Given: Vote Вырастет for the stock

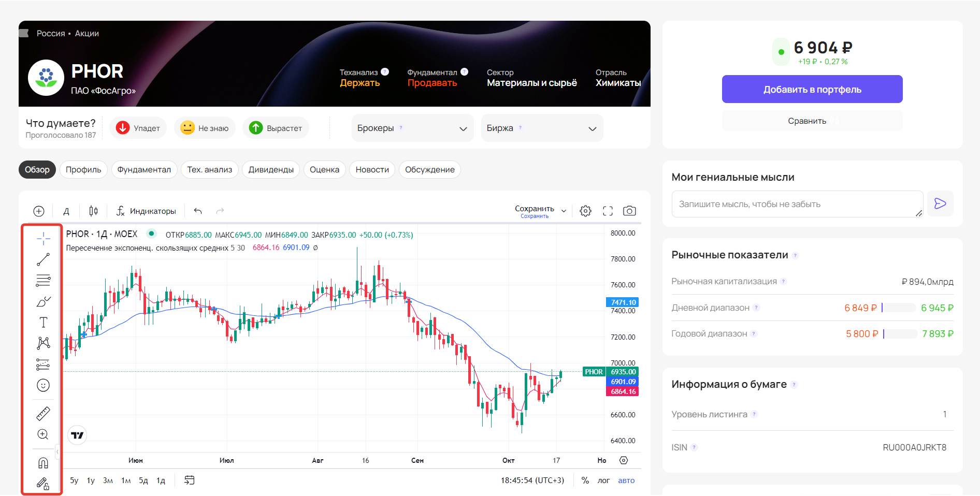Looking at the screenshot, I should (x=276, y=128).
